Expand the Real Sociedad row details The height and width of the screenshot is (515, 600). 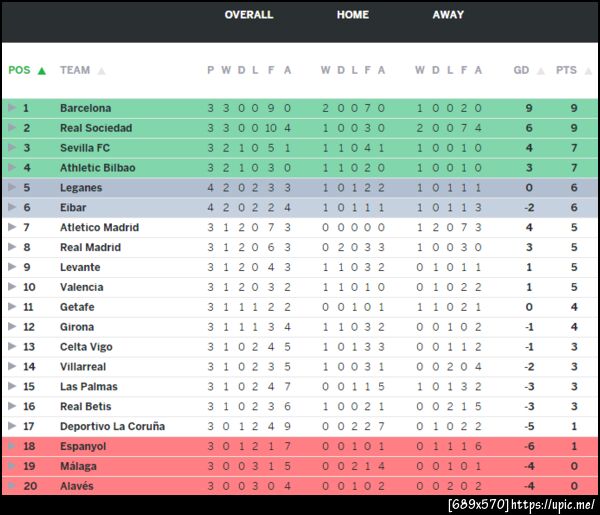(x=12, y=128)
